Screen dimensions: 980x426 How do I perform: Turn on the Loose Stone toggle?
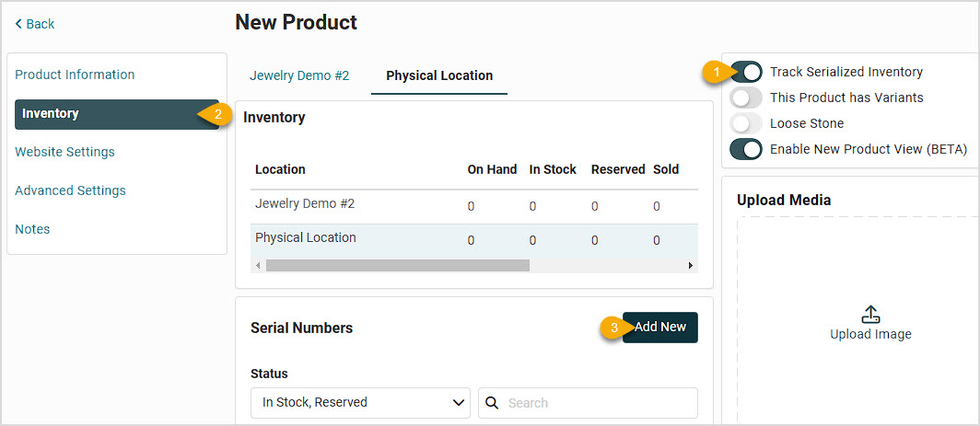[x=746, y=123]
